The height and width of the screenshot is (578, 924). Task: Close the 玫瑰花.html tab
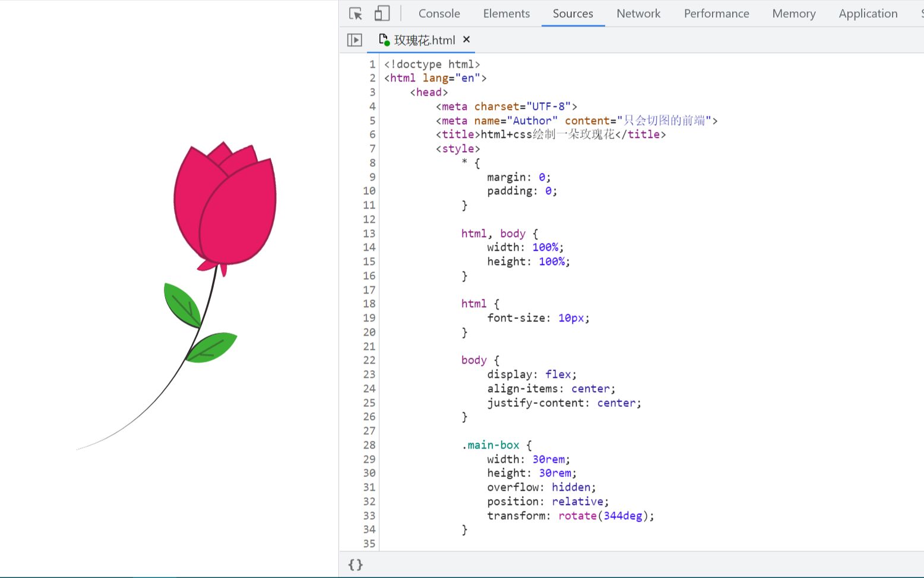[466, 40]
